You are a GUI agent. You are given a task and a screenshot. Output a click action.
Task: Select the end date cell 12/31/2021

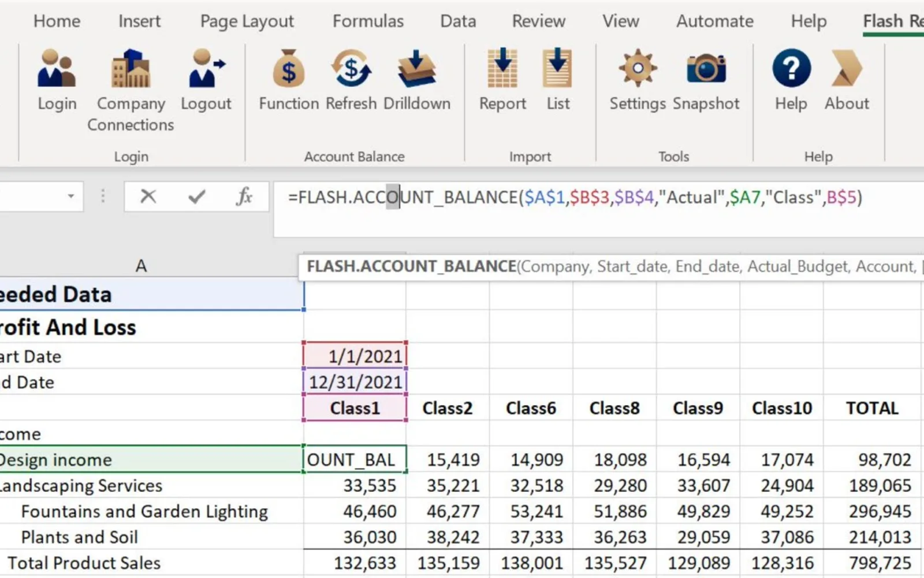pyautogui.click(x=355, y=381)
